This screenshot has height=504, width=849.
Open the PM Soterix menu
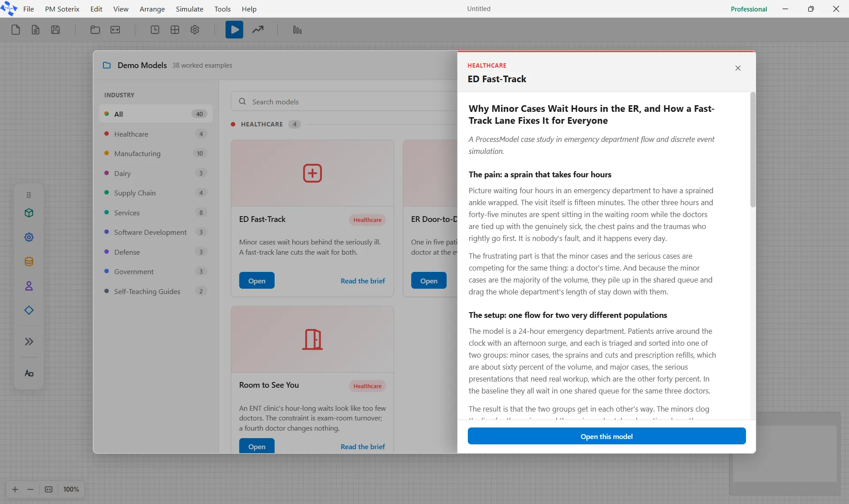click(x=62, y=9)
